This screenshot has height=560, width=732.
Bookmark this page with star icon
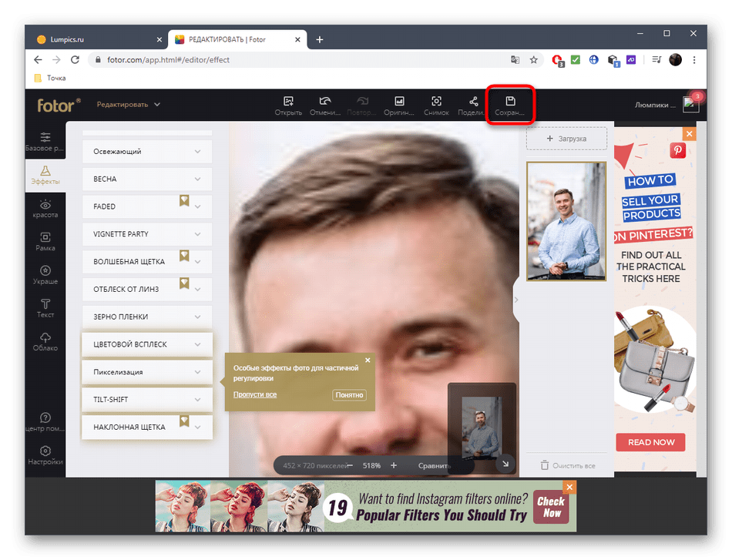click(534, 60)
